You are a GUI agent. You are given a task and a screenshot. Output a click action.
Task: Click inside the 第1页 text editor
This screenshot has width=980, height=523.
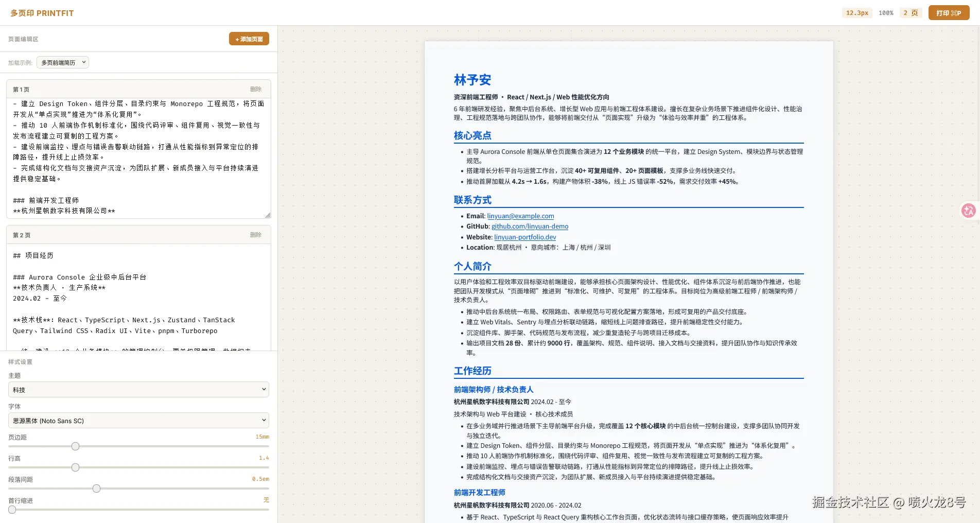(138, 154)
